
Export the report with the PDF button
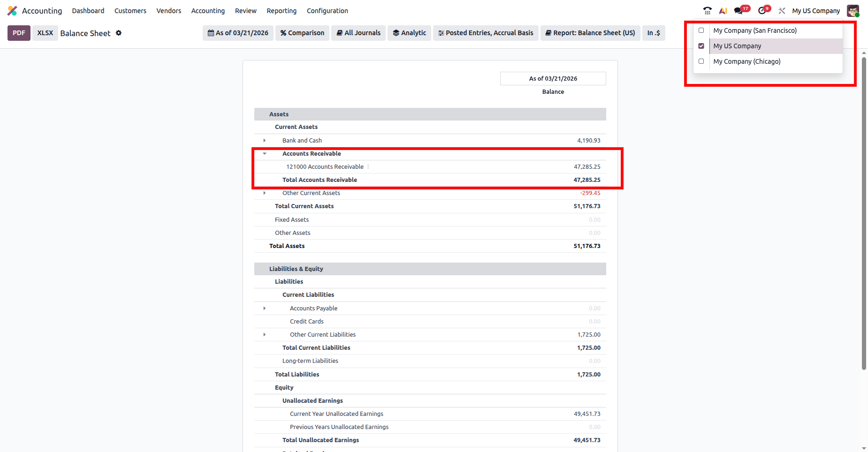coord(19,33)
